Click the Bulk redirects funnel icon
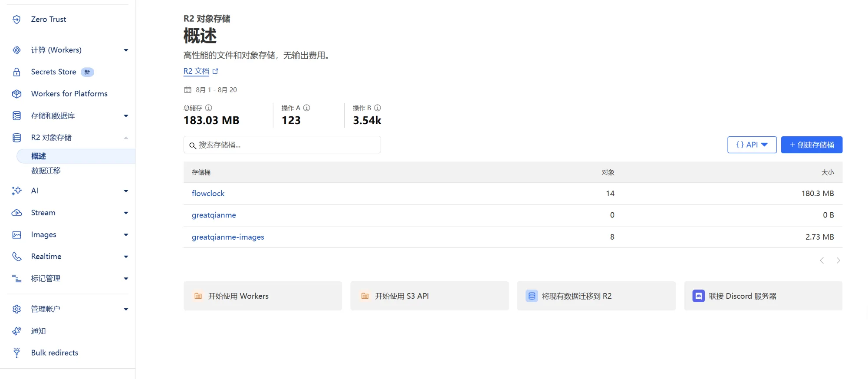868x379 pixels. point(16,353)
